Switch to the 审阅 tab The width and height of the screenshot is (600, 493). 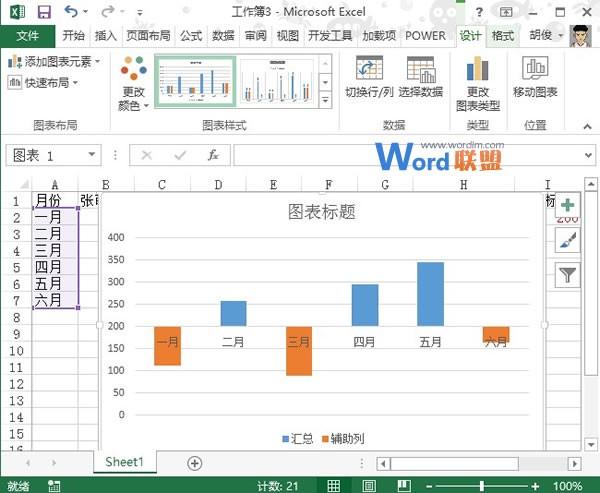(x=255, y=36)
